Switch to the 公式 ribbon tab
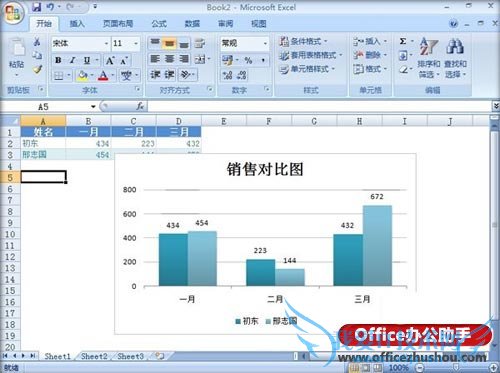 tap(159, 24)
